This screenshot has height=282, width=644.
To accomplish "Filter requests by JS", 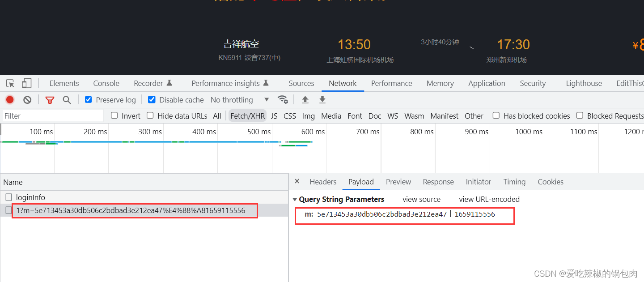I will point(274,116).
